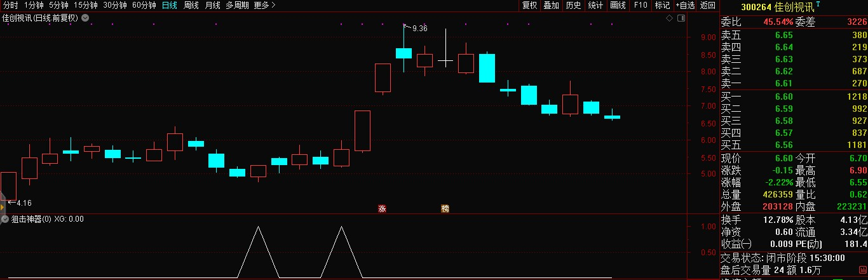Switch to the 日线 daily chart tab

coord(170,5)
